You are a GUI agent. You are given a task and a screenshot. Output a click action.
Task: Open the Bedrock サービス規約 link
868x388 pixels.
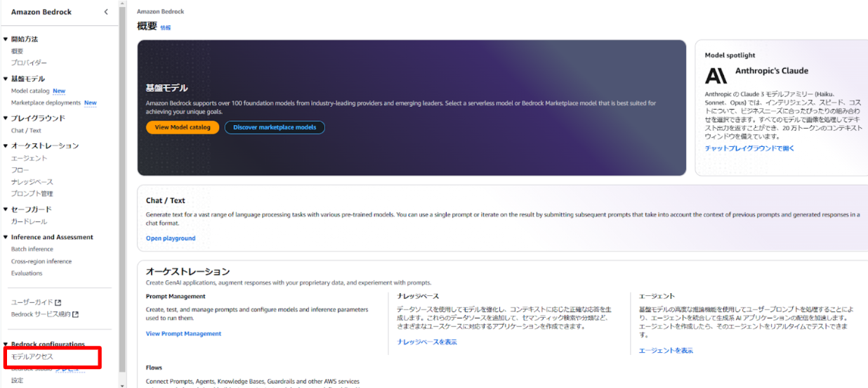pyautogui.click(x=41, y=314)
